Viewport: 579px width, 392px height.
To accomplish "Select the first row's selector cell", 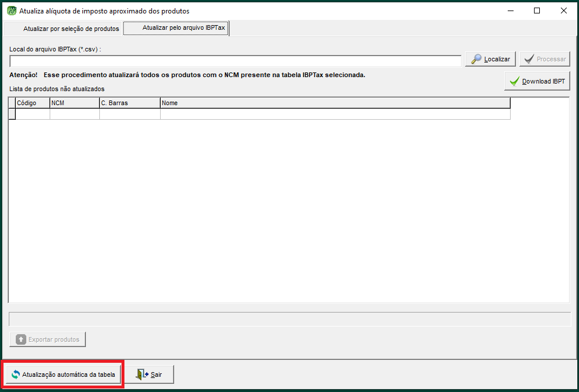I will [x=12, y=114].
